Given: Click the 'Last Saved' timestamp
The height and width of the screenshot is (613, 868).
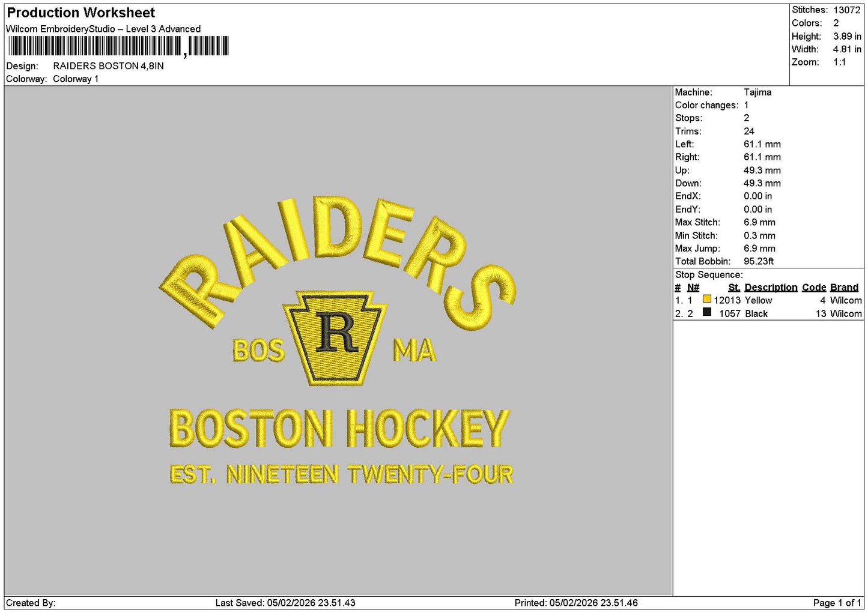Looking at the screenshot, I should [285, 603].
